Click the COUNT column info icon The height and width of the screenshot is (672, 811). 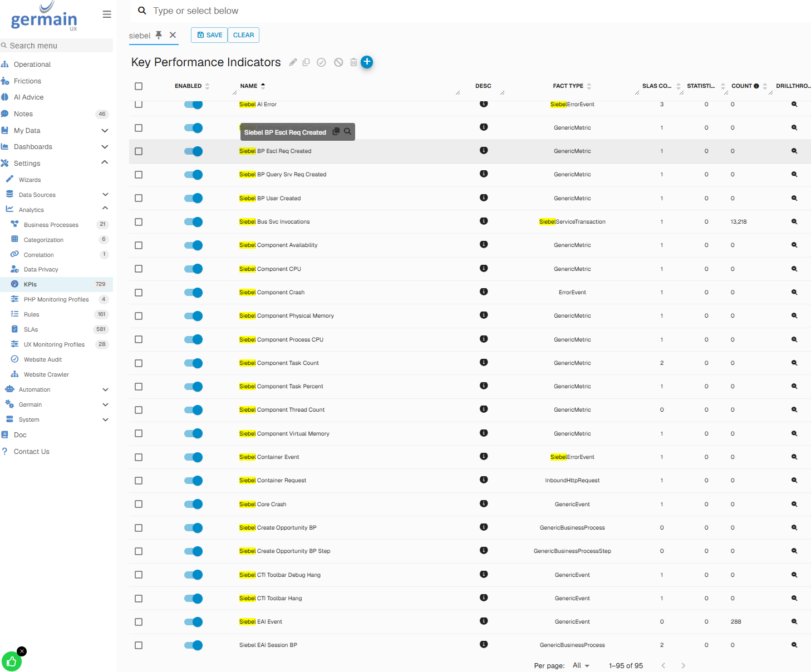(x=756, y=86)
